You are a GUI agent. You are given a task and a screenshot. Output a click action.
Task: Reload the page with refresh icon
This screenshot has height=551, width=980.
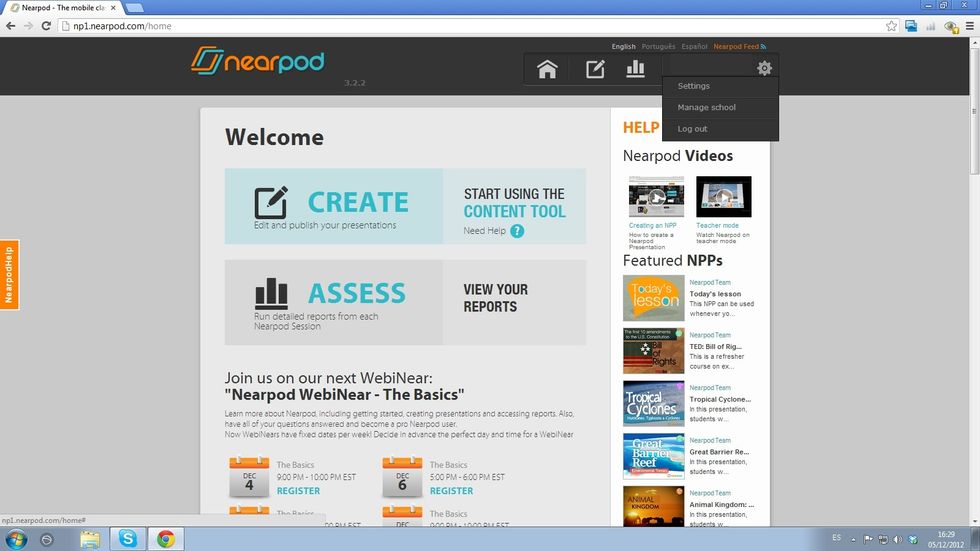[x=46, y=26]
